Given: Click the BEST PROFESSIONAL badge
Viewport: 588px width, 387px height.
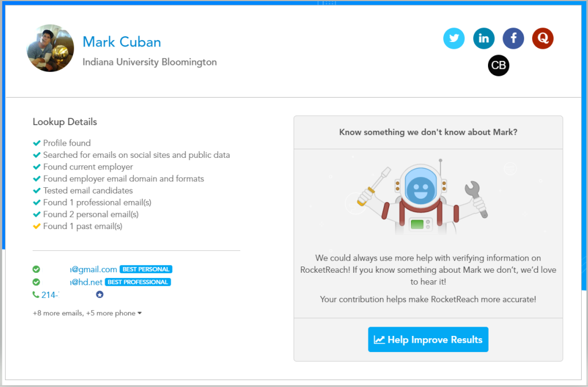Looking at the screenshot, I should (137, 282).
